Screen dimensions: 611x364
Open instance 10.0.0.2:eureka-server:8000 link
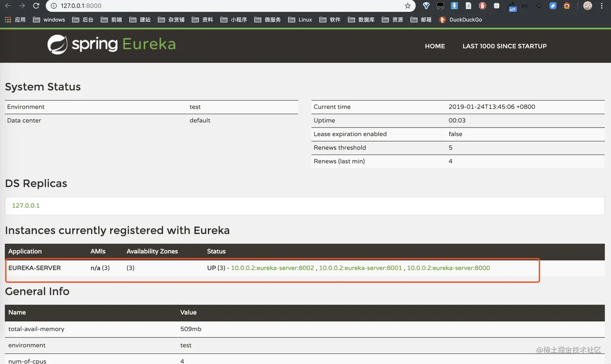[x=449, y=268]
